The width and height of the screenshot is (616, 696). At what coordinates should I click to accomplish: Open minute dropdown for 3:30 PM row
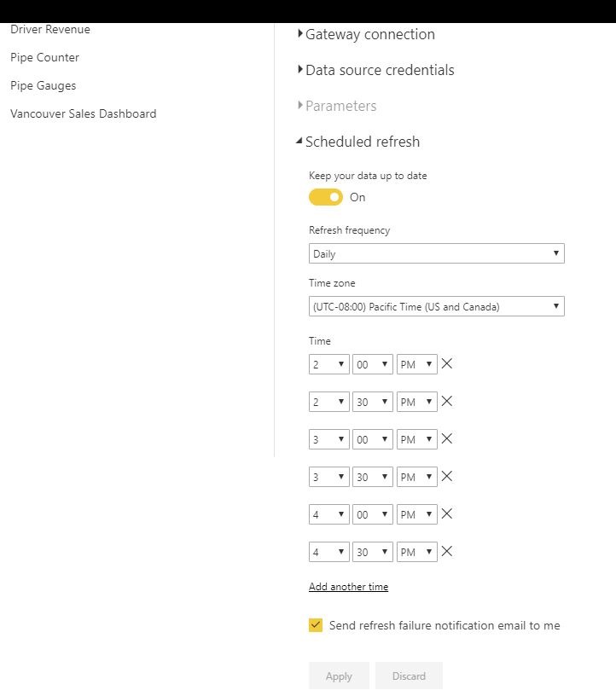pyautogui.click(x=373, y=477)
